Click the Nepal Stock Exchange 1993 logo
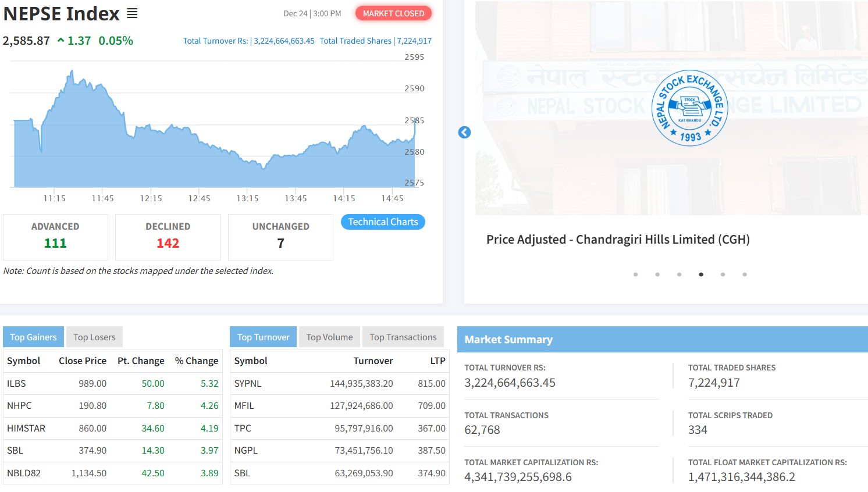Image resolution: width=868 pixels, height=492 pixels. 689,108
